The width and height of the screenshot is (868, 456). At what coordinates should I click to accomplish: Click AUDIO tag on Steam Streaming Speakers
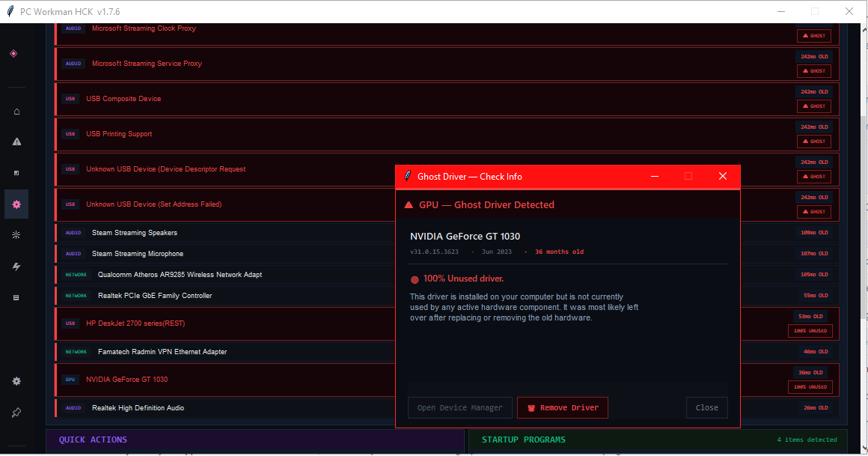coord(73,233)
